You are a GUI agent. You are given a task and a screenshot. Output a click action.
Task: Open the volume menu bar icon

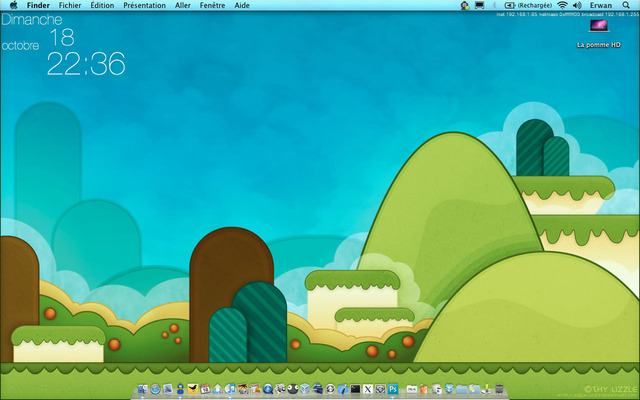577,5
